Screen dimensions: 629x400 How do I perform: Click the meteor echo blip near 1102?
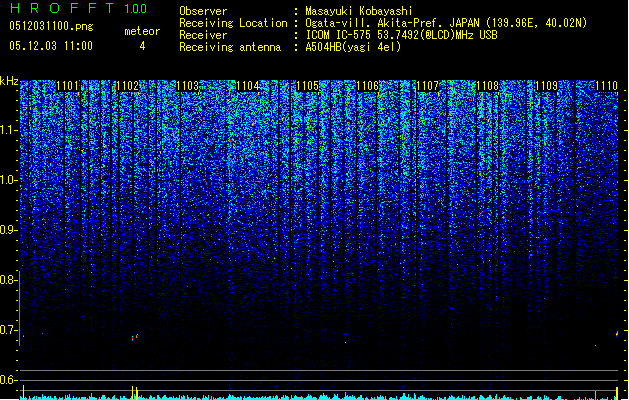tap(135, 337)
